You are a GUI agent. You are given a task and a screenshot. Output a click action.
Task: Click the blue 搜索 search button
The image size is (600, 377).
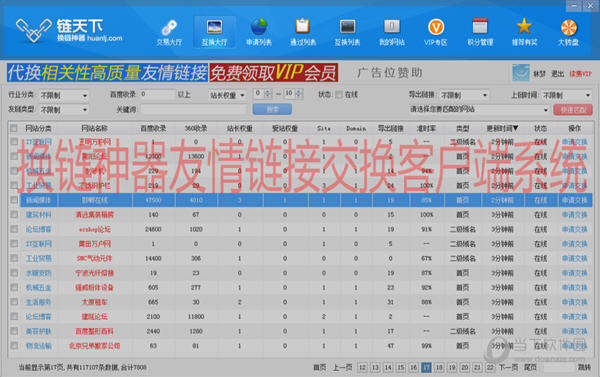pyautogui.click(x=272, y=109)
